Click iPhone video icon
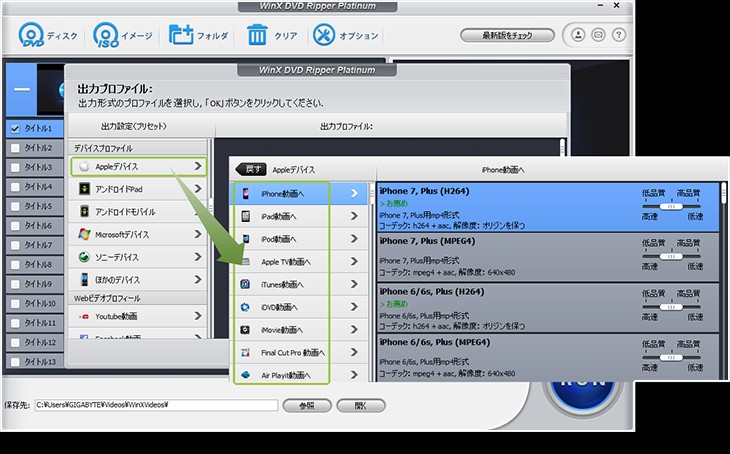The image size is (730, 454). [245, 194]
